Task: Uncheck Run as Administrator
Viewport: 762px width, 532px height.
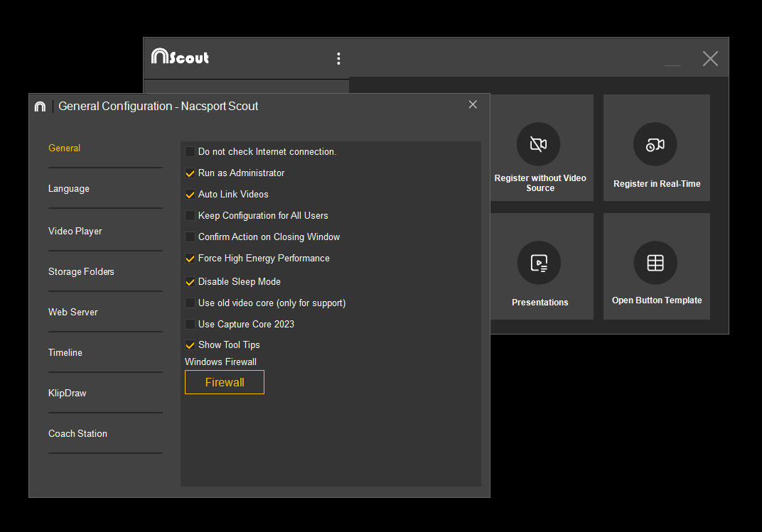Action: (190, 173)
